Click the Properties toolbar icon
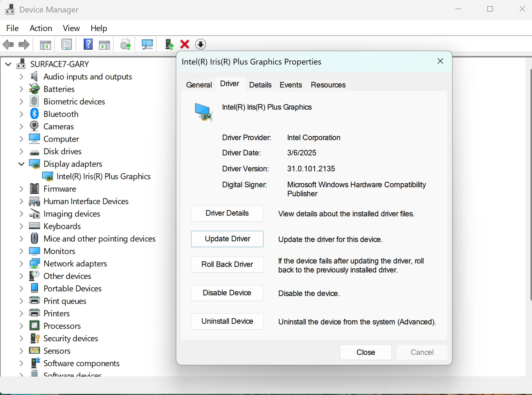 66,44
